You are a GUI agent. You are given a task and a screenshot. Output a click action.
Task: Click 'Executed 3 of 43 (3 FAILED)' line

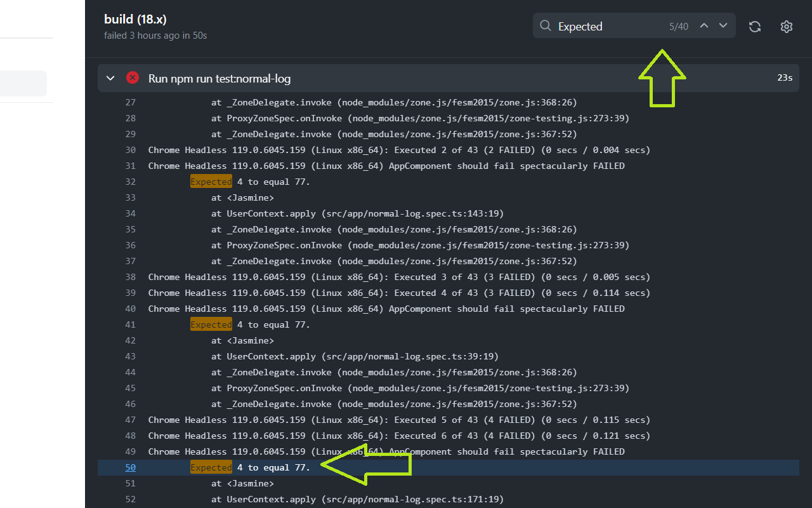[x=400, y=277]
